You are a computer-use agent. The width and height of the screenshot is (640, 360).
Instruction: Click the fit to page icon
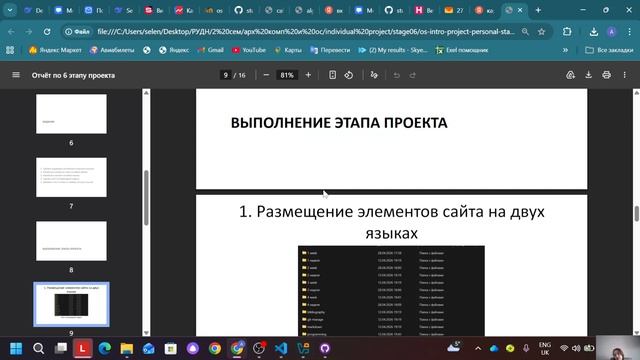[x=332, y=75]
